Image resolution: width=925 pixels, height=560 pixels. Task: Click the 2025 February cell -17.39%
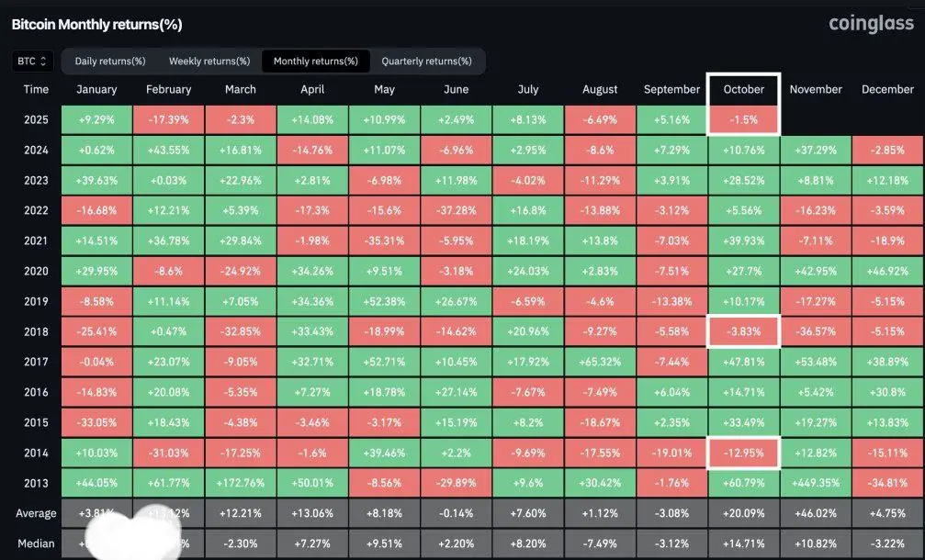[x=169, y=119]
